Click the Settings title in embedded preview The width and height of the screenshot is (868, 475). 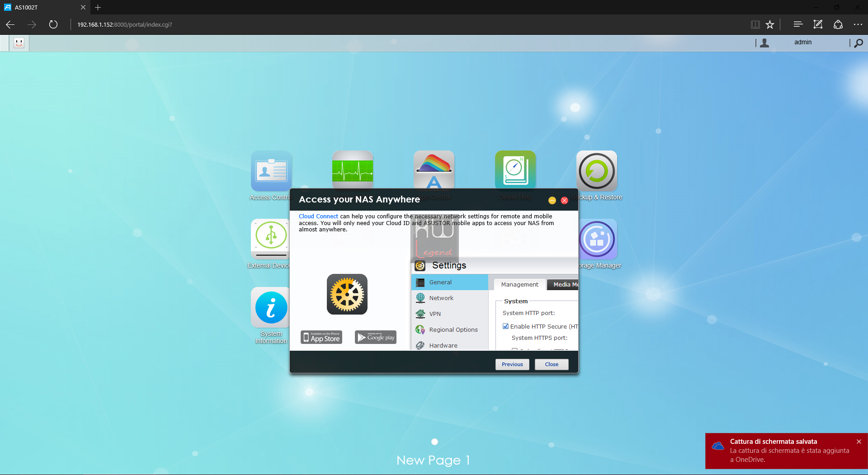coord(449,265)
